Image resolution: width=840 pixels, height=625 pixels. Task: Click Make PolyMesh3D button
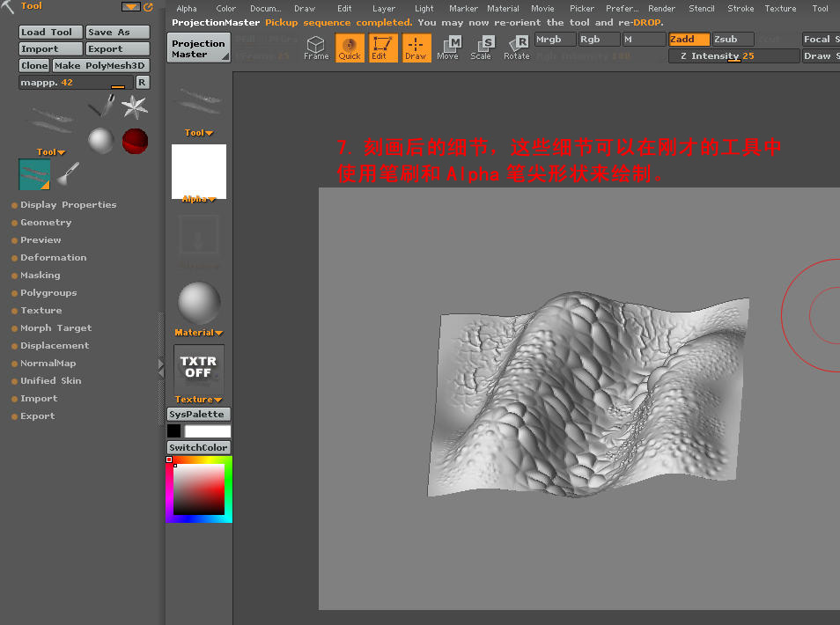100,65
